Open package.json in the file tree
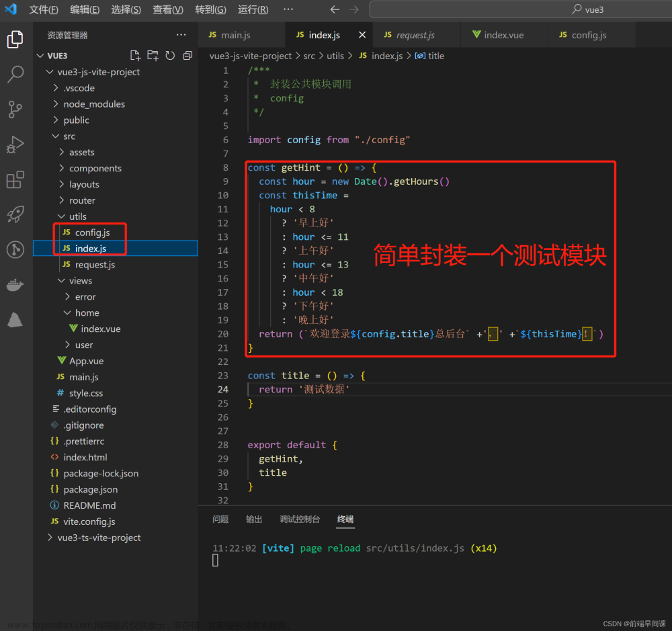 (116, 489)
